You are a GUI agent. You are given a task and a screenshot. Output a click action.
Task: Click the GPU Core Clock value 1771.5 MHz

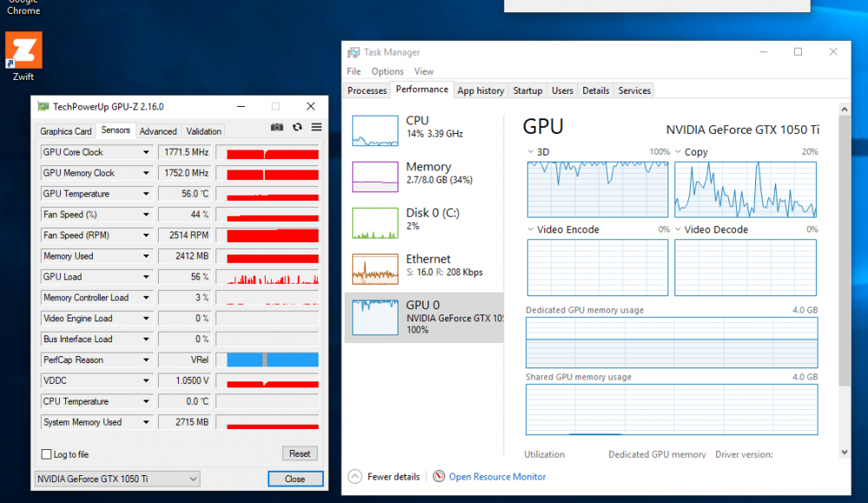pyautogui.click(x=184, y=152)
